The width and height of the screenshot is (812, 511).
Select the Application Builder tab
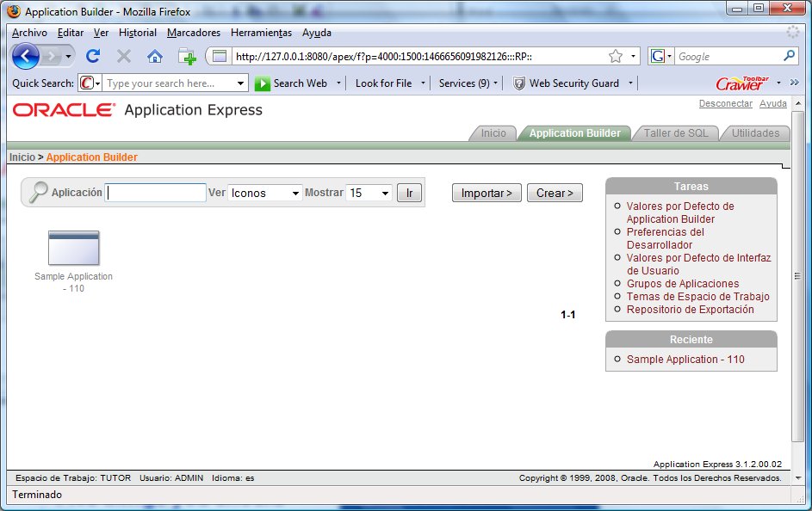point(574,133)
